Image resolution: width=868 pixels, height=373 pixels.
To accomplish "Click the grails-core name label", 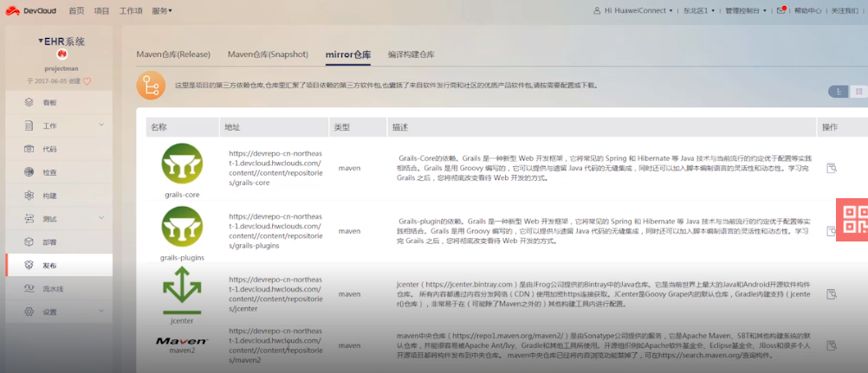I will [x=182, y=194].
